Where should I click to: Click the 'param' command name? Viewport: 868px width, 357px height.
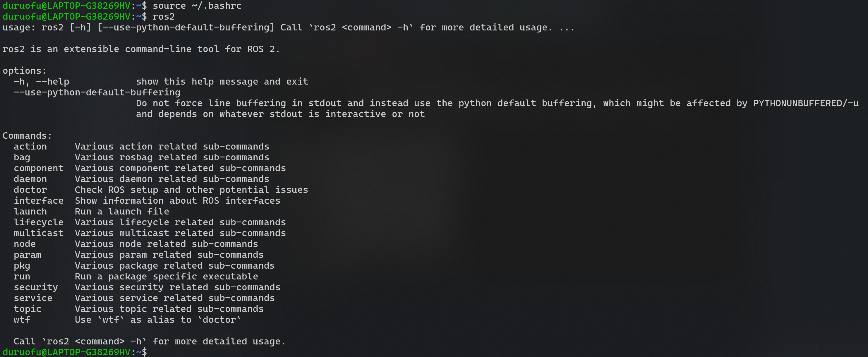pyautogui.click(x=27, y=255)
